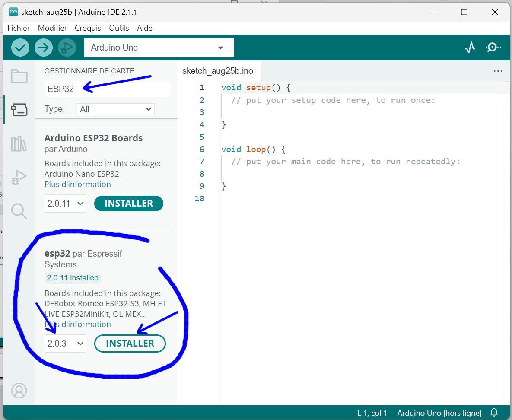The image size is (512, 420).
Task: Open the Outils menu
Action: point(119,28)
